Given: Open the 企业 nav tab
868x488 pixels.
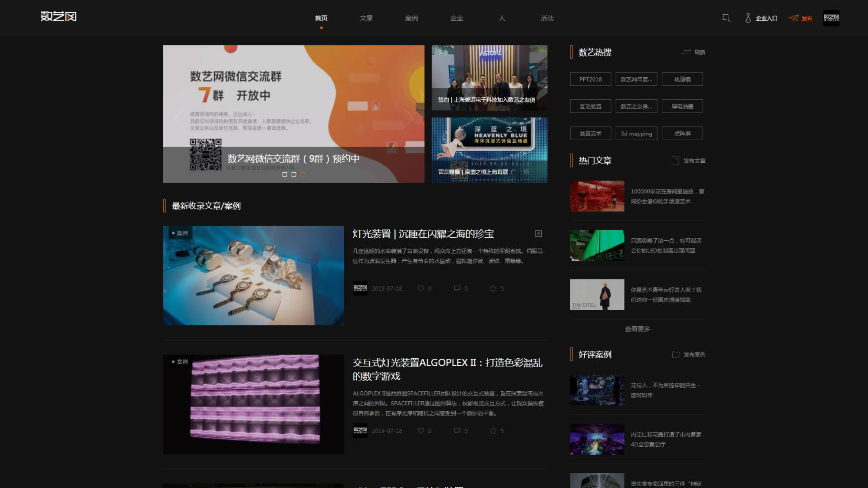Looking at the screenshot, I should pos(457,18).
